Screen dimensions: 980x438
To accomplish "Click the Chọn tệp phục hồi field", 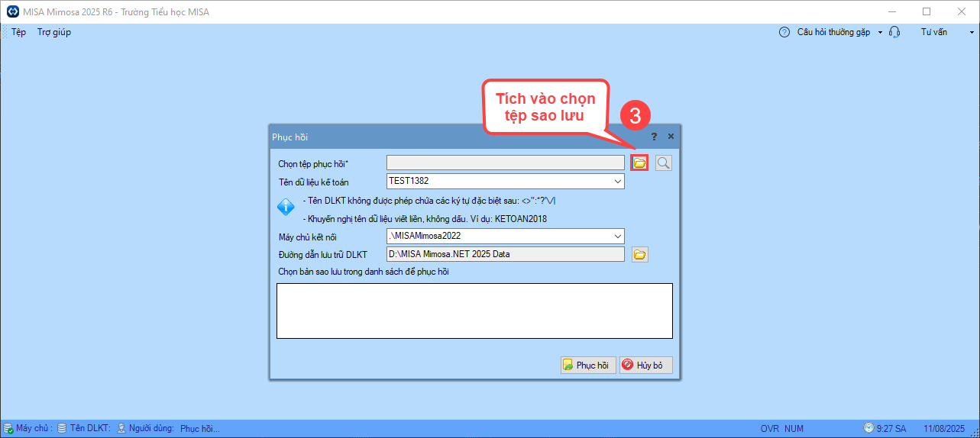I will [506, 163].
